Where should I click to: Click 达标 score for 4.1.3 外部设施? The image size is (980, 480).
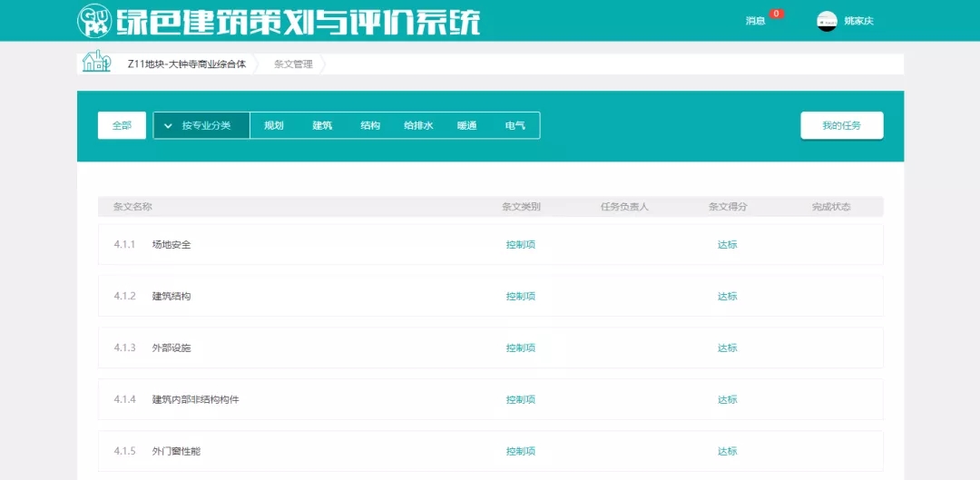[x=727, y=348]
